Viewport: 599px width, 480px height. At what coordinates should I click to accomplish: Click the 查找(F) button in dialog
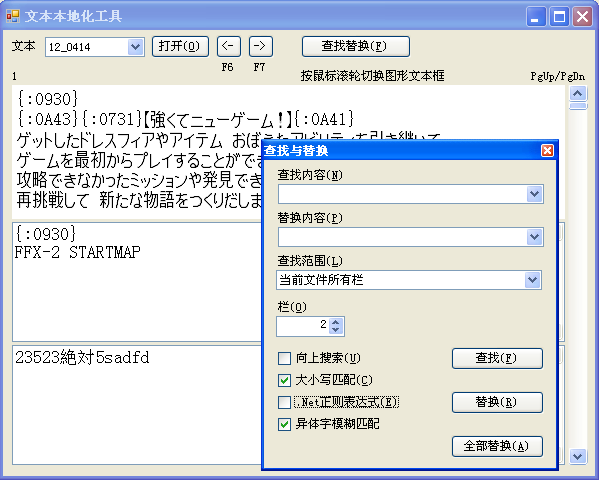pyautogui.click(x=497, y=358)
